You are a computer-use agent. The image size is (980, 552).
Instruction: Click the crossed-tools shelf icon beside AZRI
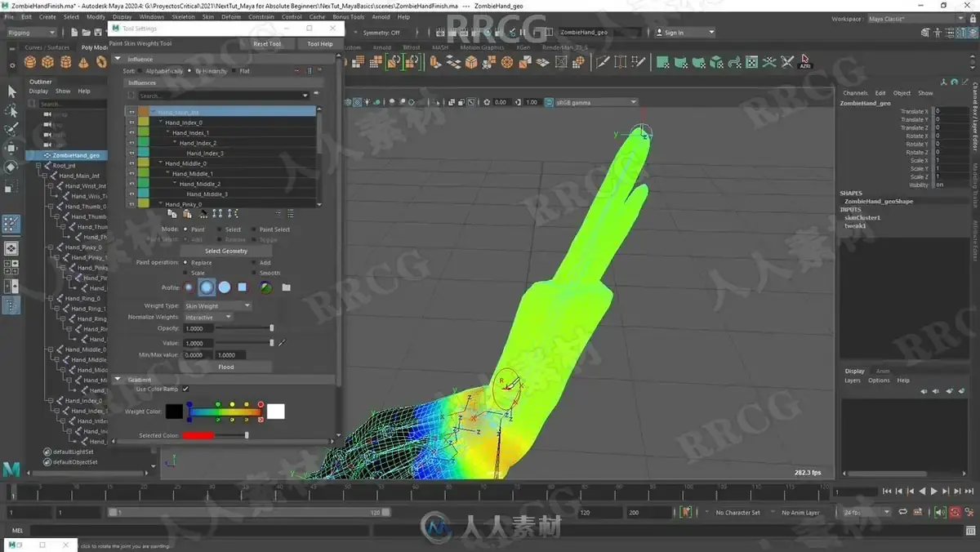[787, 61]
